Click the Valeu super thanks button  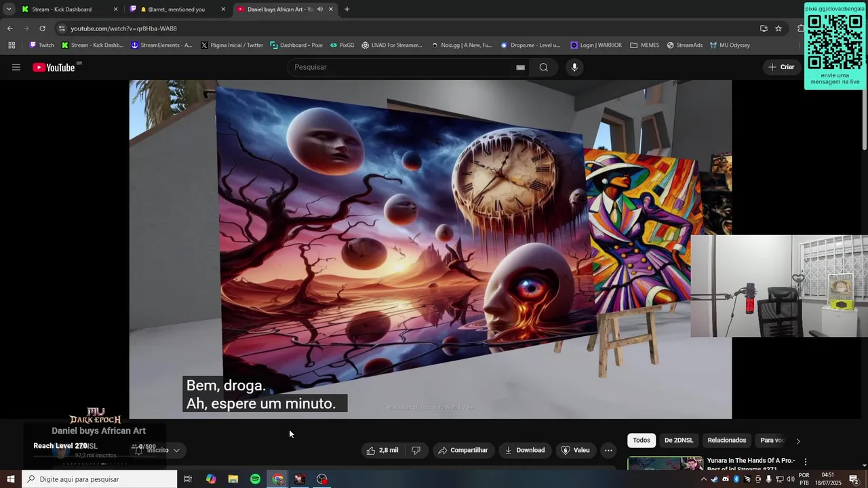pos(575,450)
